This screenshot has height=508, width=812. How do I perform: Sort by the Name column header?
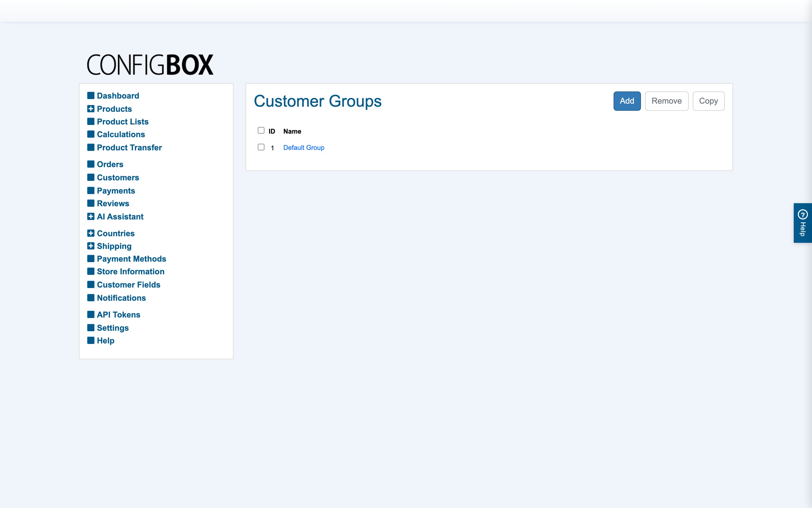tap(292, 131)
